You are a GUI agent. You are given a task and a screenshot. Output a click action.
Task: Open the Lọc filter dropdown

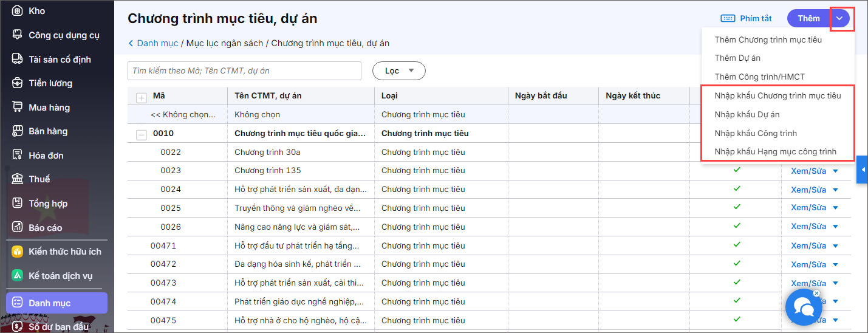398,71
